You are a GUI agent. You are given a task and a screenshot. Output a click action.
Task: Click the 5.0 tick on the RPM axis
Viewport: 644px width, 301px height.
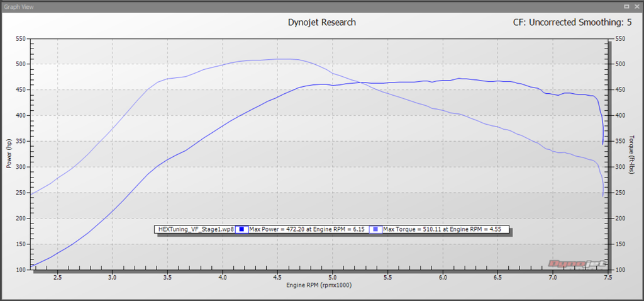tap(333, 277)
